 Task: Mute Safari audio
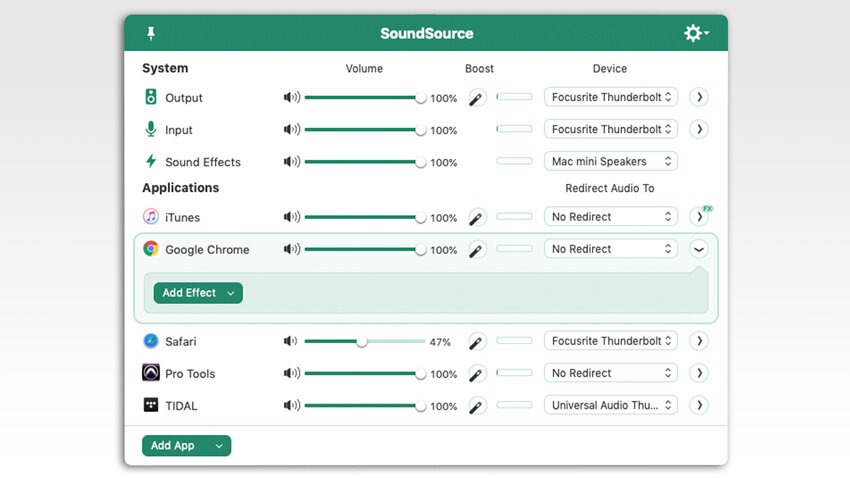pos(291,341)
